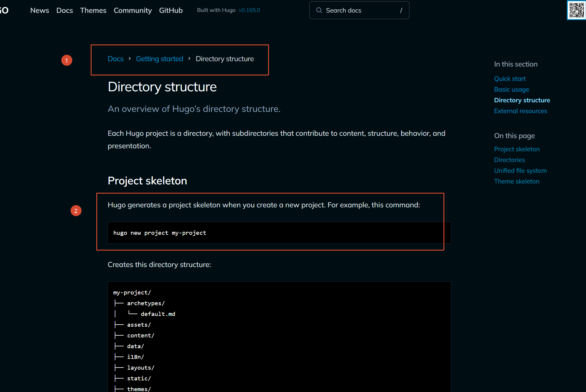Click the 'An overview of Hugo's directory structure.' subtitle

194,109
